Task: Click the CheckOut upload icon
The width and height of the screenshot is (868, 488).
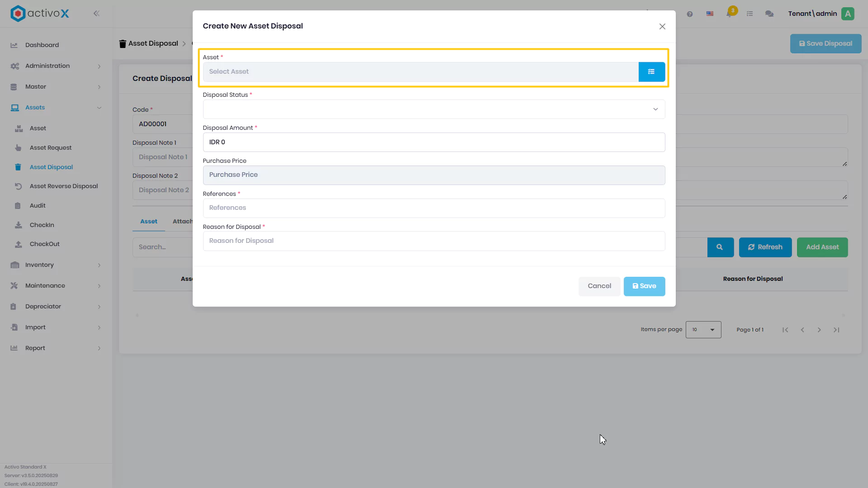Action: [19, 244]
